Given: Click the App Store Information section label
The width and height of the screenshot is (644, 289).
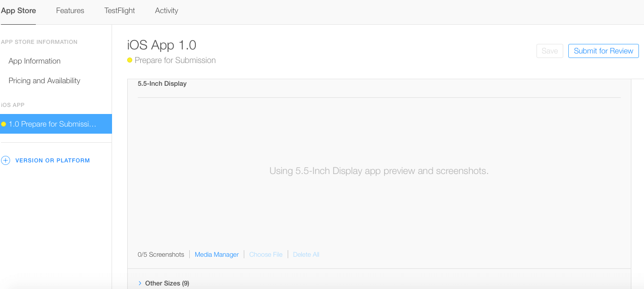Looking at the screenshot, I should point(39,42).
